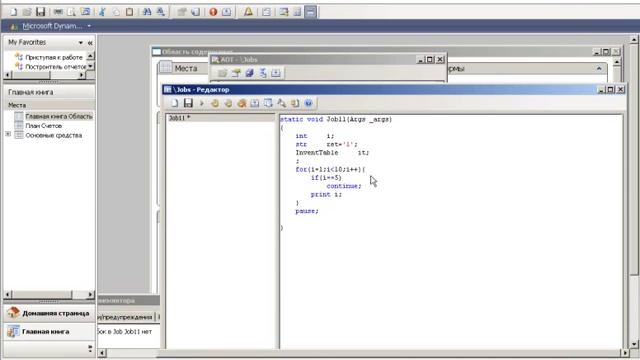
Task: Click the 'static void Job11(Args _args)' line
Action: 336,119
